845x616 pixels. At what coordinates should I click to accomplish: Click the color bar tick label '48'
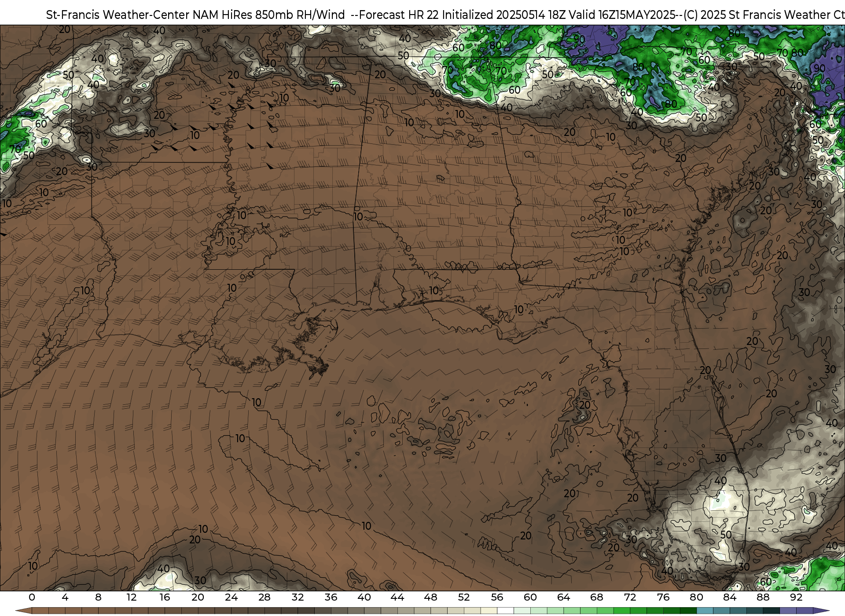pos(430,598)
